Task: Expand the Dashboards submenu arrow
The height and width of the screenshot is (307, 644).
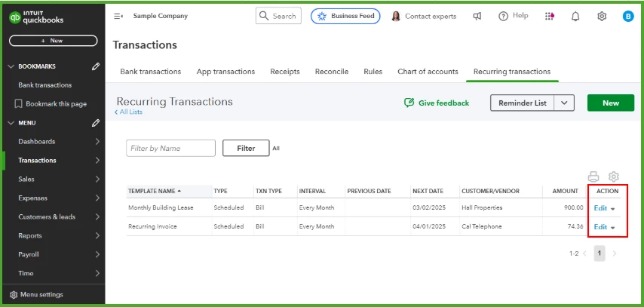Action: point(97,141)
